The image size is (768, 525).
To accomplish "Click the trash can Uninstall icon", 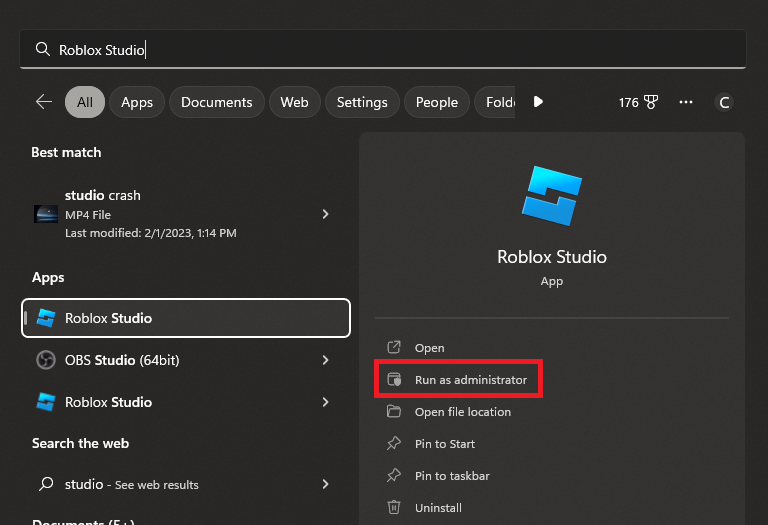I will click(x=394, y=507).
